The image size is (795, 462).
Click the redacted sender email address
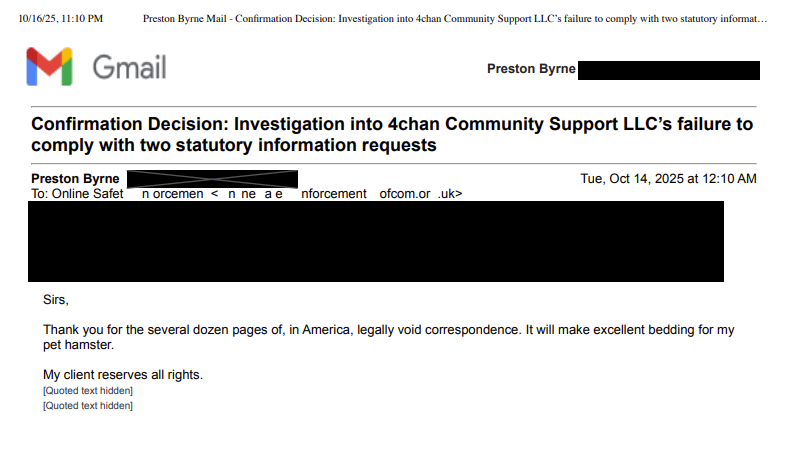point(212,179)
